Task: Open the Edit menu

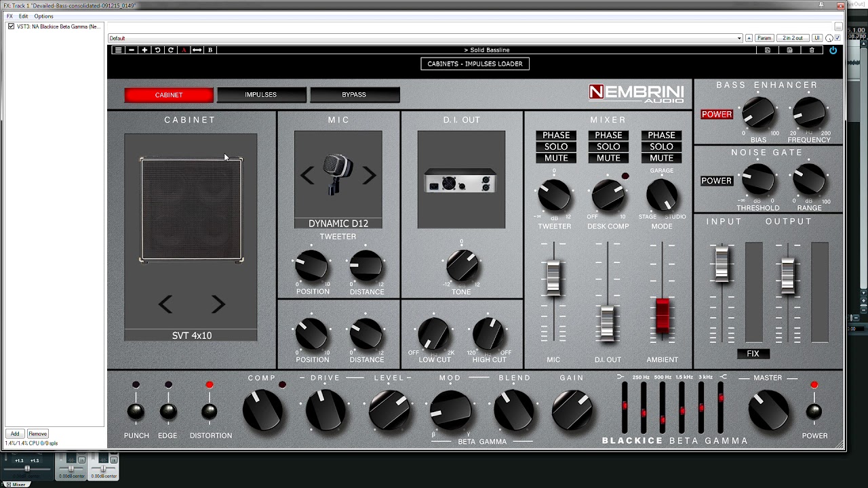Action: 23,16
